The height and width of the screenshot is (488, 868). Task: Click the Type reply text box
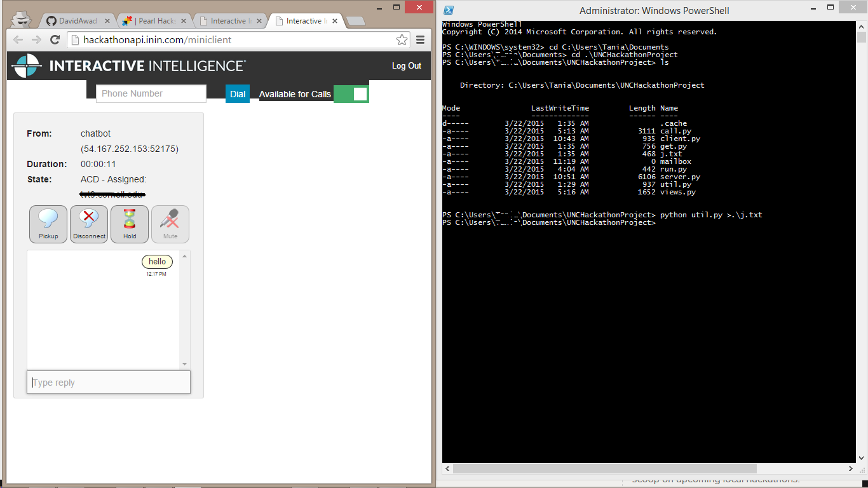[109, 383]
